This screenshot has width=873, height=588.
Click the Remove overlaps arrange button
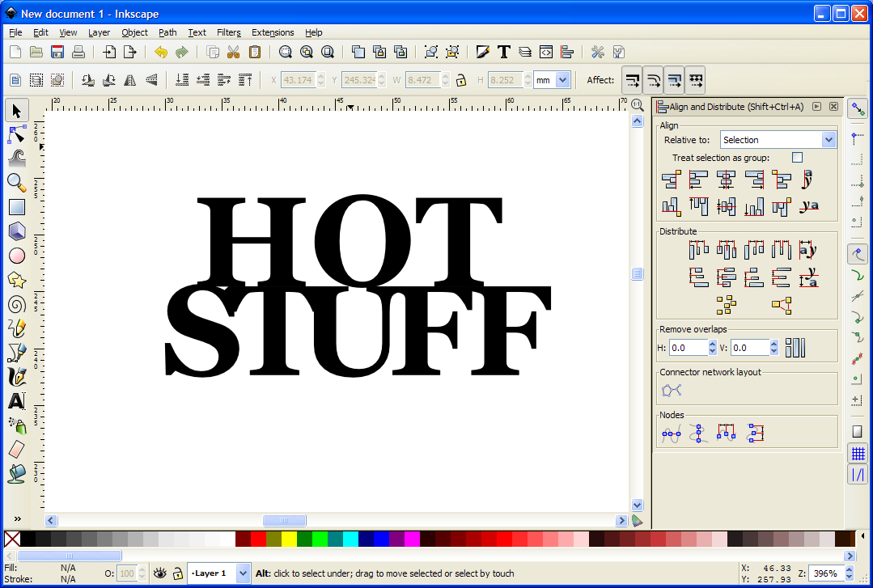(795, 347)
